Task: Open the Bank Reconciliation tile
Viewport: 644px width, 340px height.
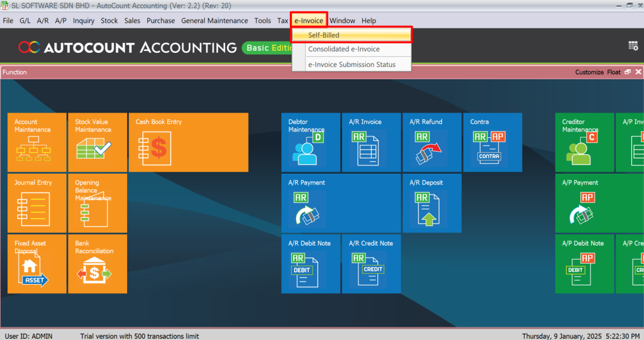Action: point(97,264)
